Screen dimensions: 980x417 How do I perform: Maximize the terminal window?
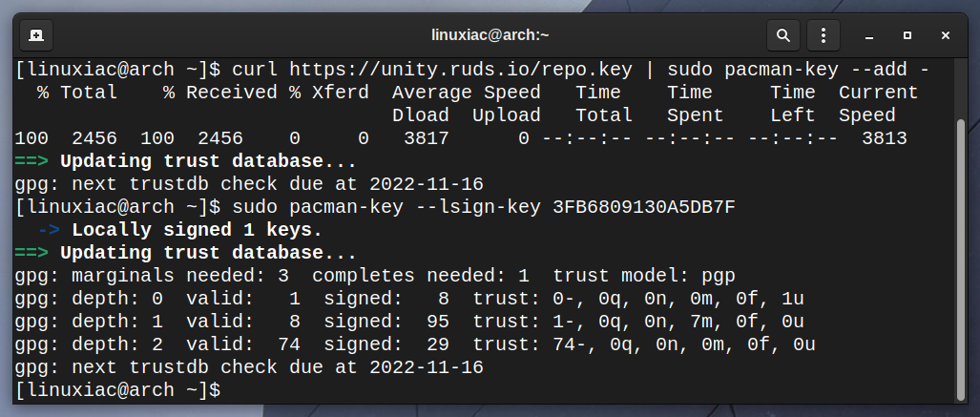907,36
